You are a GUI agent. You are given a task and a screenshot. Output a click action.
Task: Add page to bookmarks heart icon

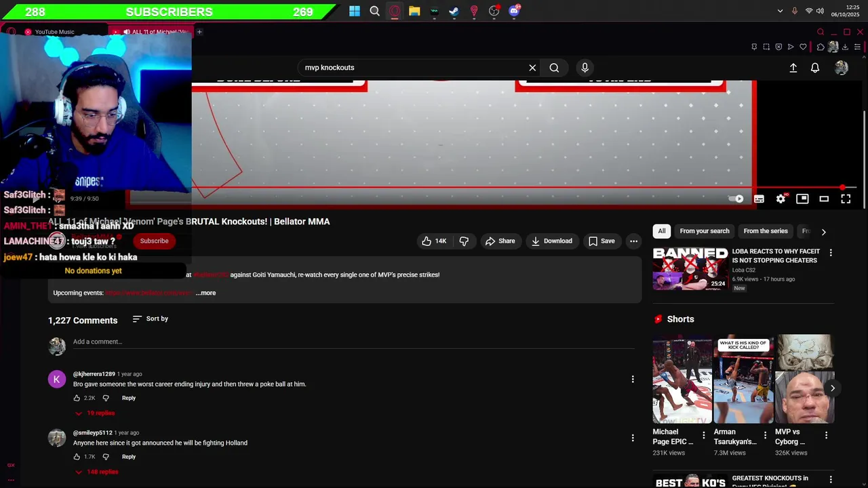803,47
